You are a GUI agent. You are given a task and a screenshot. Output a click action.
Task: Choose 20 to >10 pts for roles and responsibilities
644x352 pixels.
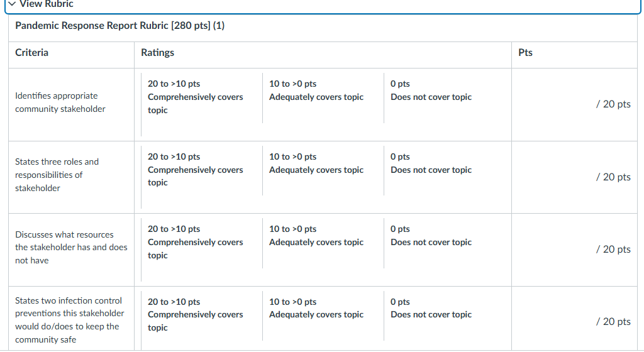point(195,170)
